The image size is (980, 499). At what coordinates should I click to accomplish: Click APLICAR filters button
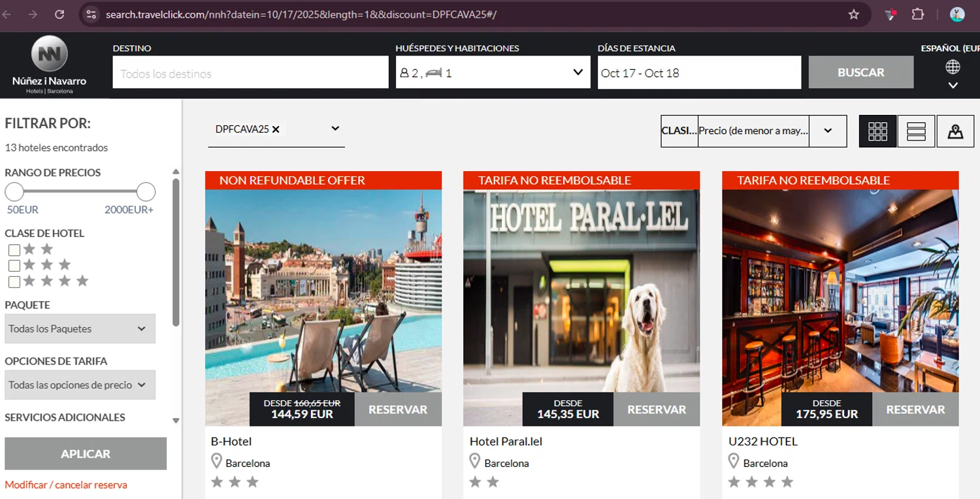[x=86, y=453]
